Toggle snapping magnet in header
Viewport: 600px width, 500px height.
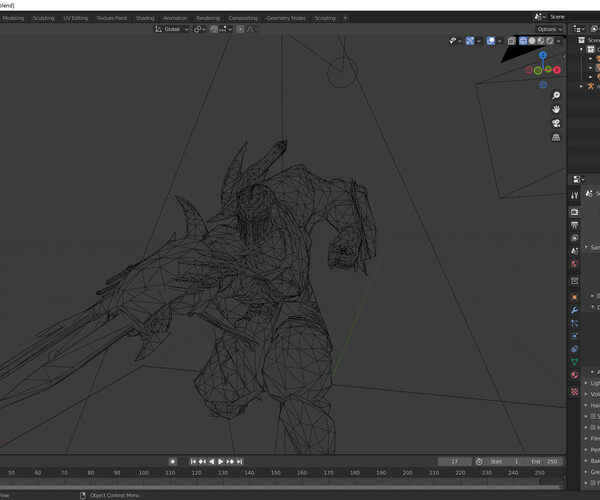pyautogui.click(x=213, y=29)
